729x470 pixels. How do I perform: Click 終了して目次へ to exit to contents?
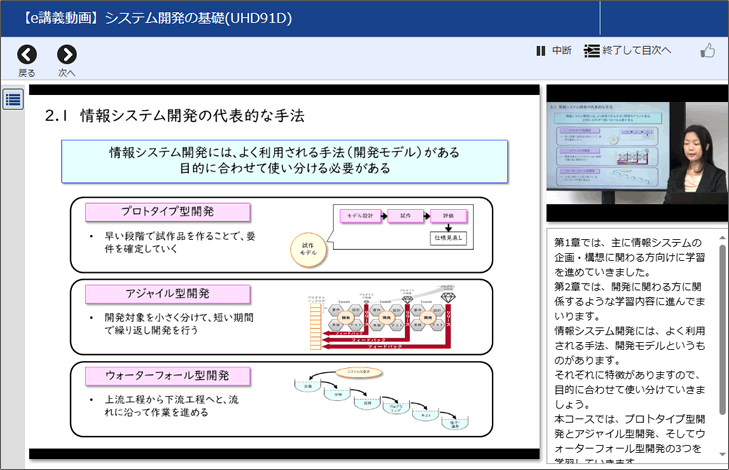(x=628, y=50)
